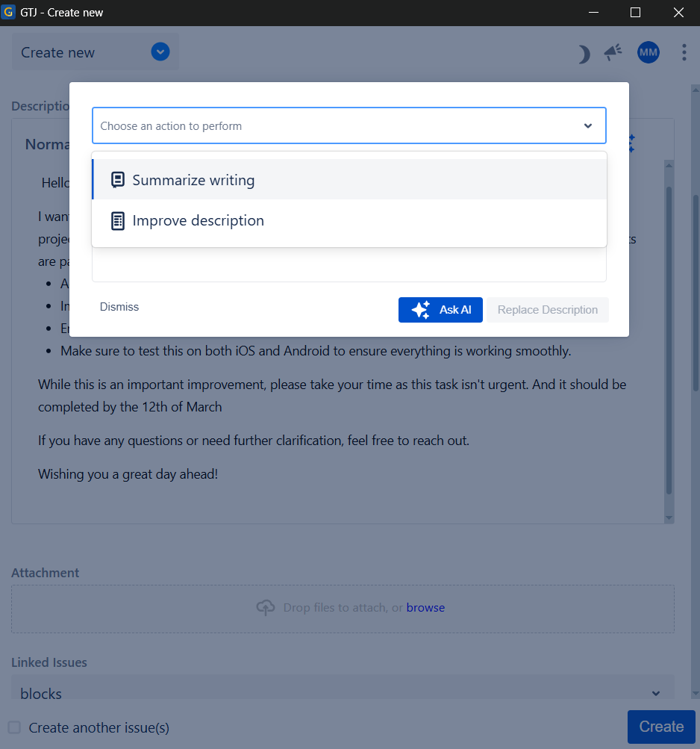Click the Improve description list icon
700x749 pixels.
(117, 221)
